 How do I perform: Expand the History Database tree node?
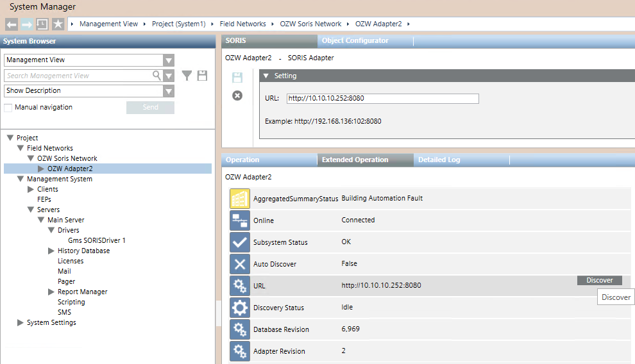(x=51, y=251)
